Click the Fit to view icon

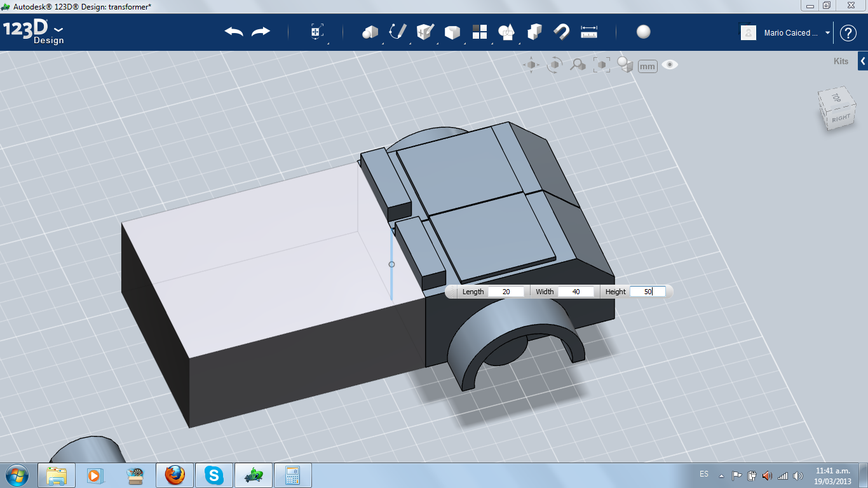(601, 65)
